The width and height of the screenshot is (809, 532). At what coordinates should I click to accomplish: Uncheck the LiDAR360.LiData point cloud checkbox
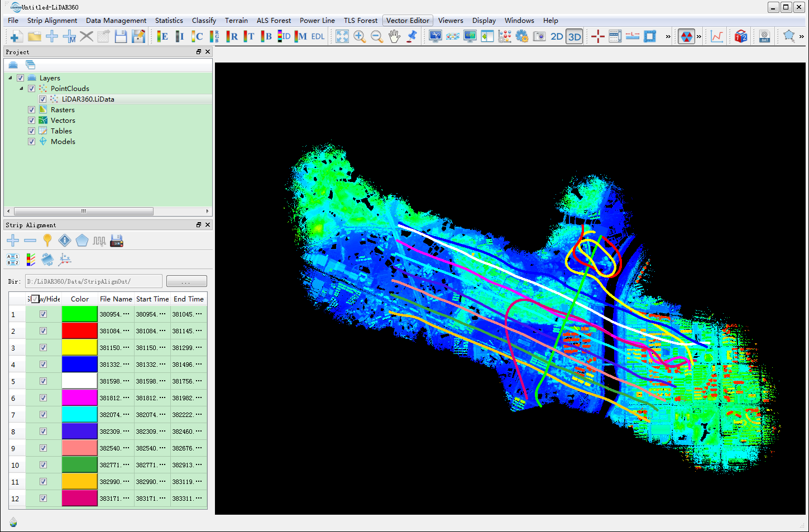(43, 99)
